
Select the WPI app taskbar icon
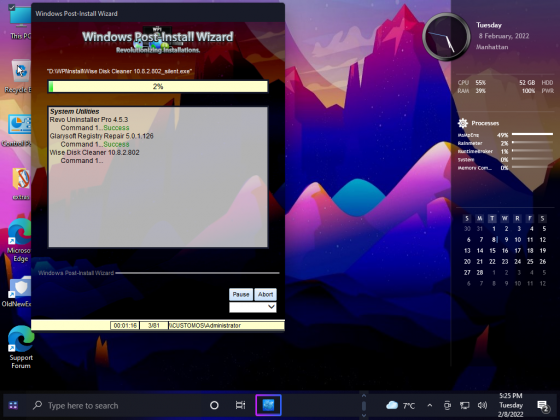[x=269, y=405]
